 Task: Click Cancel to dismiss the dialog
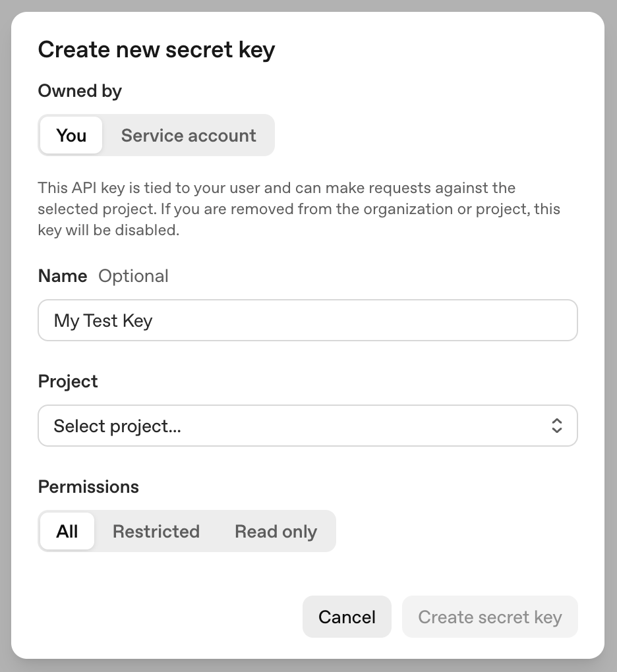(347, 617)
